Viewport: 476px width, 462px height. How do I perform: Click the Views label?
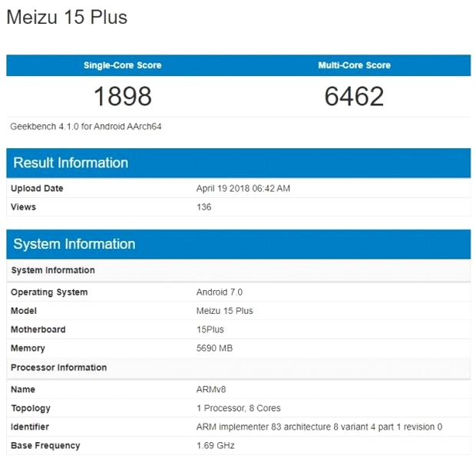[x=23, y=207]
